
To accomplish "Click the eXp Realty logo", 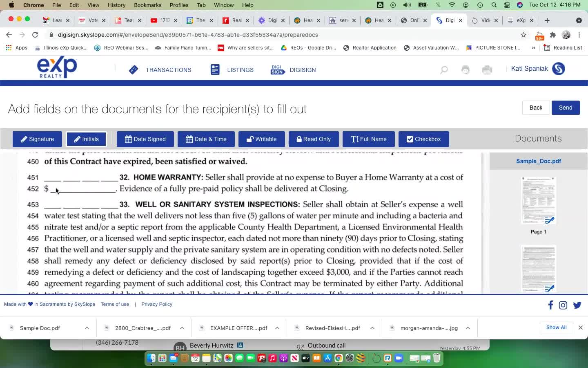I will (x=57, y=68).
